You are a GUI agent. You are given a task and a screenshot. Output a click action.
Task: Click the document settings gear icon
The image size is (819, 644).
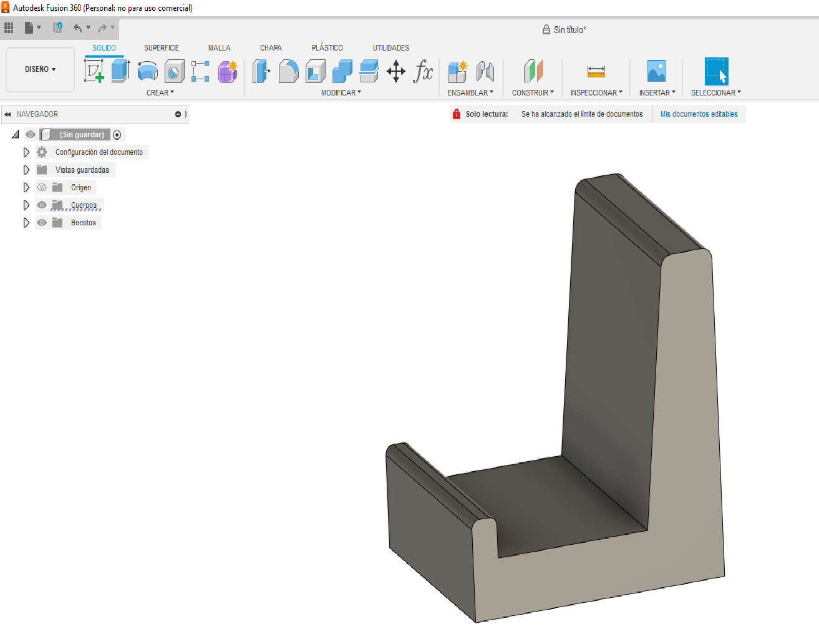tap(42, 152)
